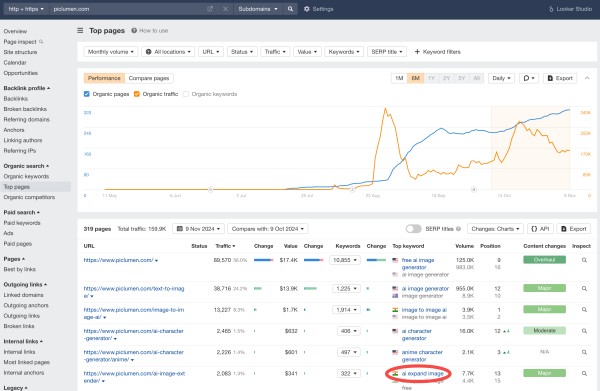Open the hamburger menu beside Top pages
This screenshot has width=600, height=391.
coord(80,30)
